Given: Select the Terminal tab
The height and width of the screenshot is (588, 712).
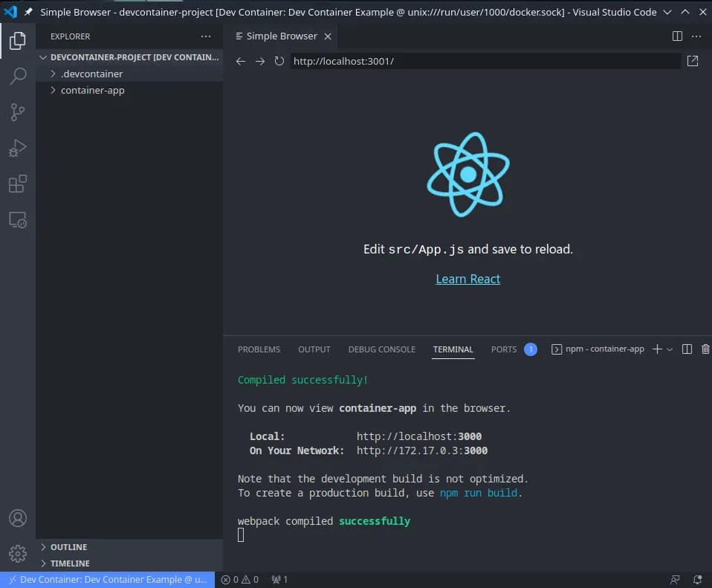Looking at the screenshot, I should click(x=453, y=349).
